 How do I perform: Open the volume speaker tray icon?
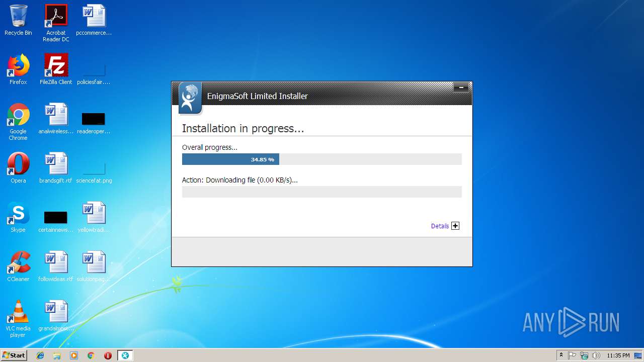(596, 355)
